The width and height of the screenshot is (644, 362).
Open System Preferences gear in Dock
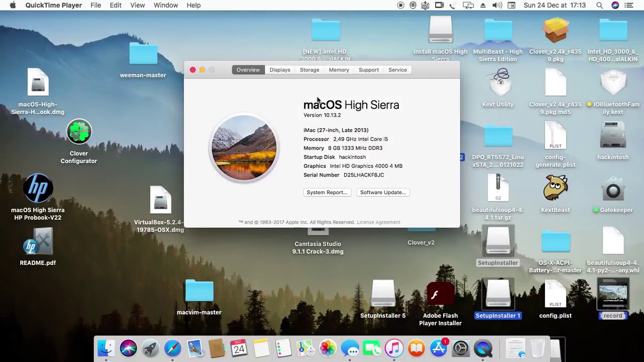point(460,348)
